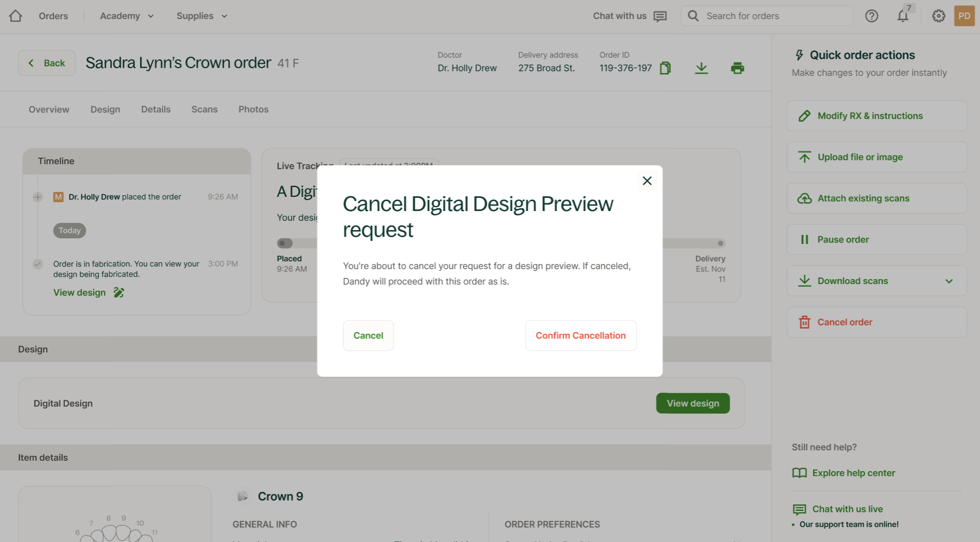Click the Placed marker on tracking progress bar

tap(284, 243)
